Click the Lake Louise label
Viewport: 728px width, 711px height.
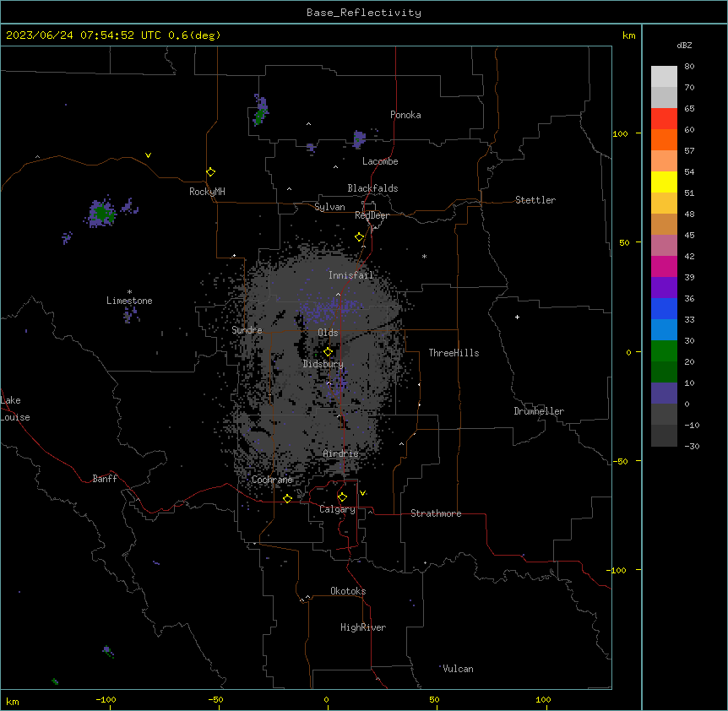pos(15,409)
